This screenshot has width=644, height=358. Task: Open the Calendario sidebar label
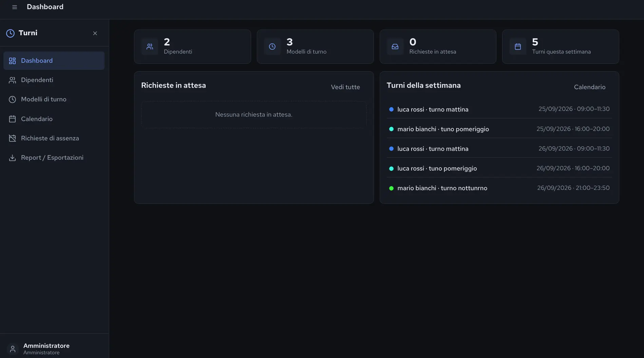pos(37,119)
